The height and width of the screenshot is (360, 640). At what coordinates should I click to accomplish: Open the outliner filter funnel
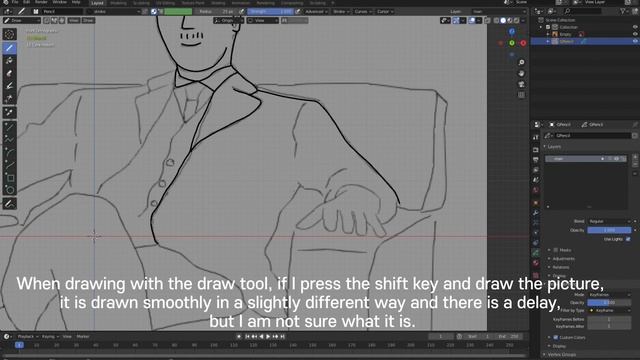[623, 11]
